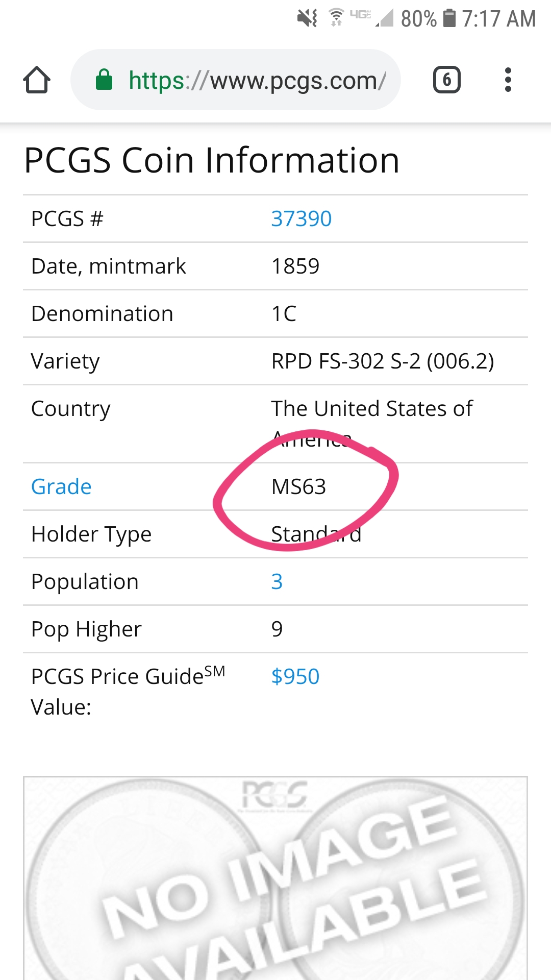Open the Grade link
The height and width of the screenshot is (980, 551).
(x=61, y=486)
